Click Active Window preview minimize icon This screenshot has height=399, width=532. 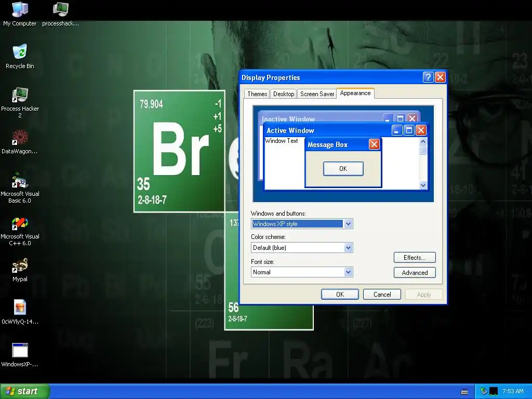[x=396, y=130]
